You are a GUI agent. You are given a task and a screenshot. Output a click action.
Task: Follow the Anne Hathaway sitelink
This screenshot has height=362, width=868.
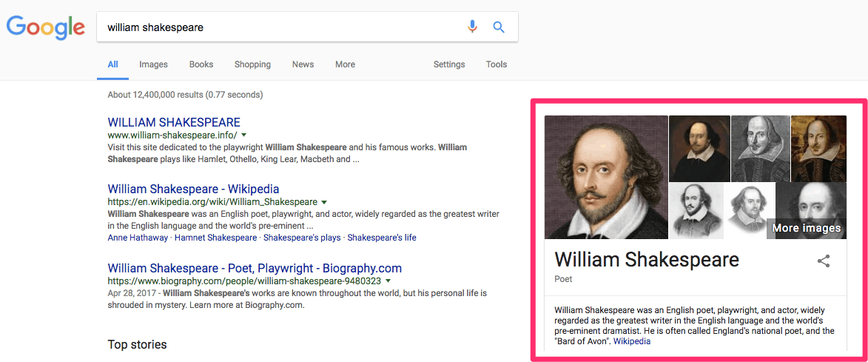coord(138,238)
